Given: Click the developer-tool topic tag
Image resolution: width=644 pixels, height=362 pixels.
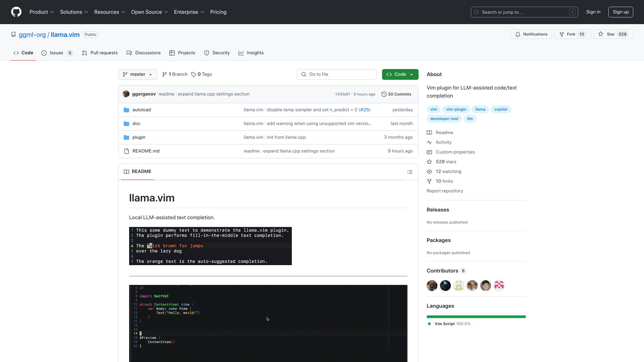Looking at the screenshot, I should click(444, 119).
